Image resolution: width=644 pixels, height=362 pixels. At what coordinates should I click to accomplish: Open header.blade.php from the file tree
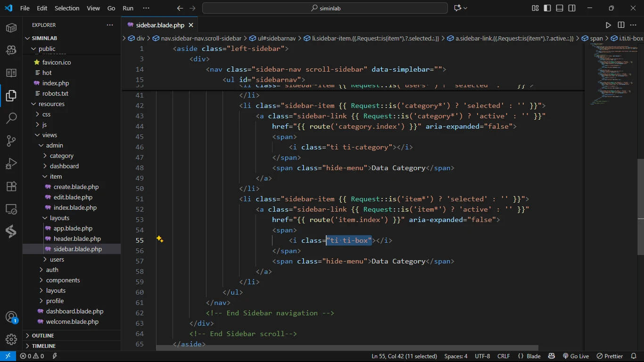coord(77,239)
